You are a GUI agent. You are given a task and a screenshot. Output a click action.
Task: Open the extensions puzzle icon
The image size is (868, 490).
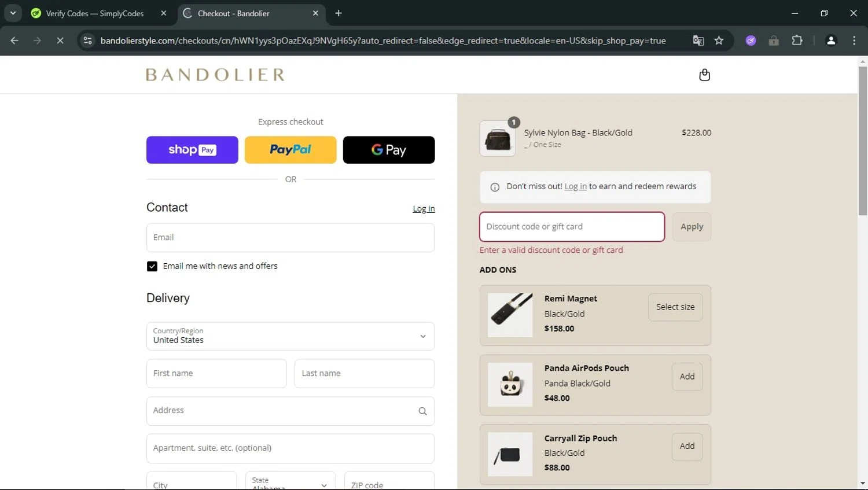(797, 40)
